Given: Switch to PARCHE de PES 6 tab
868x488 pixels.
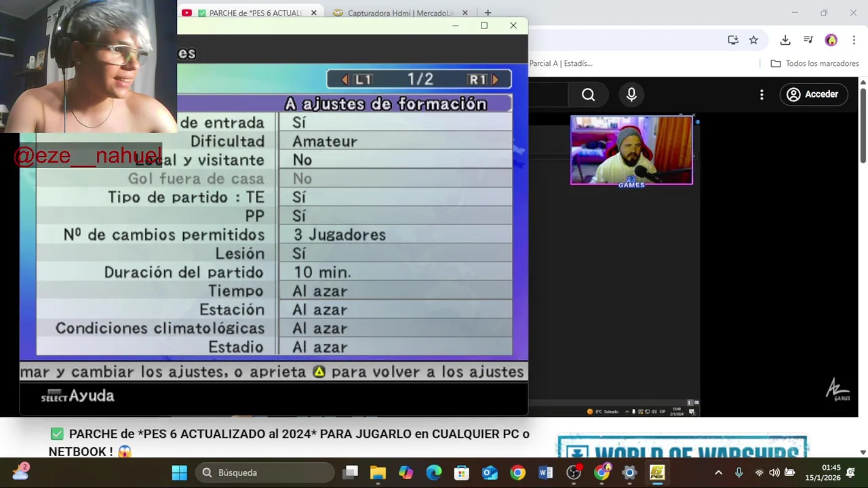Looking at the screenshot, I should click(250, 13).
